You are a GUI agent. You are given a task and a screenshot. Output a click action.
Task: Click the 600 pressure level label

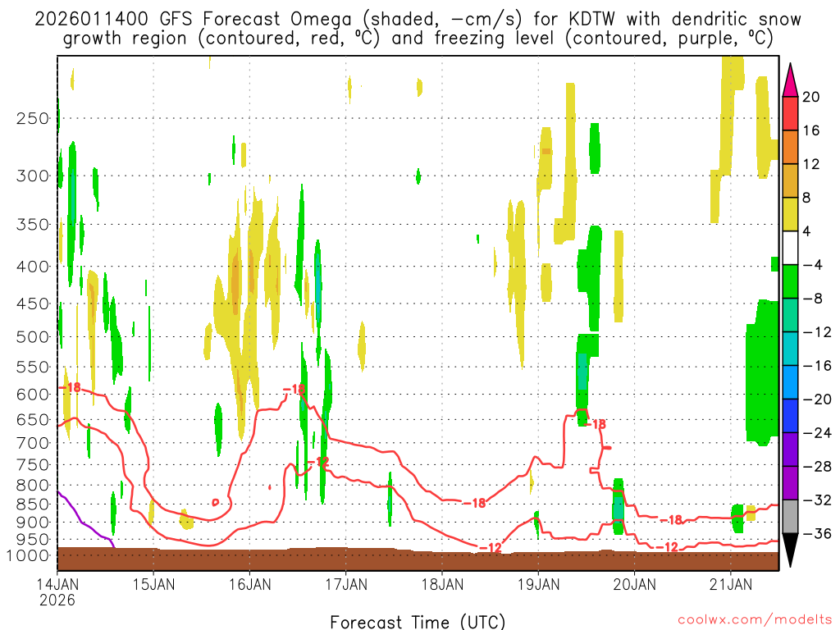(33, 395)
